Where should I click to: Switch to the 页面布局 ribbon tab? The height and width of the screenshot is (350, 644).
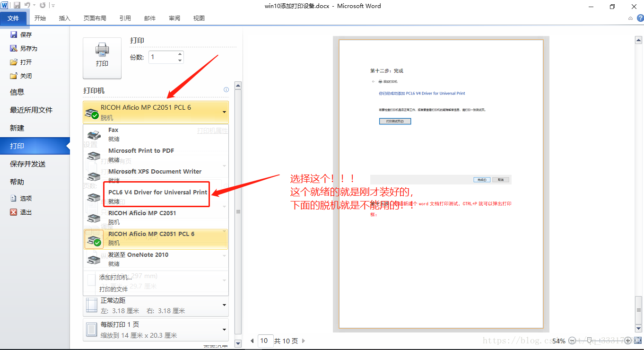coord(95,18)
